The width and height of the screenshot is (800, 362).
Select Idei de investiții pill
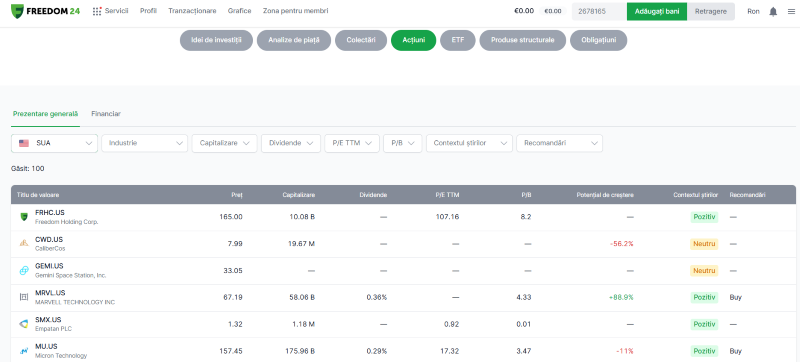click(216, 40)
